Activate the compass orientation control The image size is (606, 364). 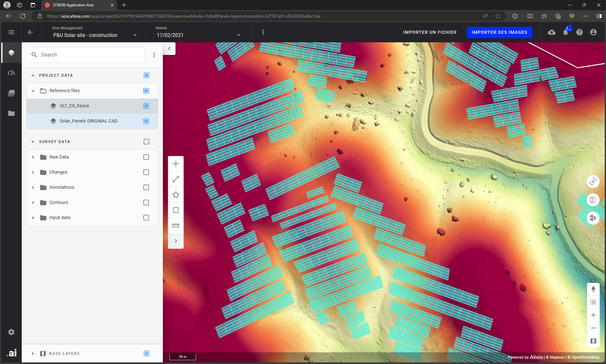pos(593,289)
